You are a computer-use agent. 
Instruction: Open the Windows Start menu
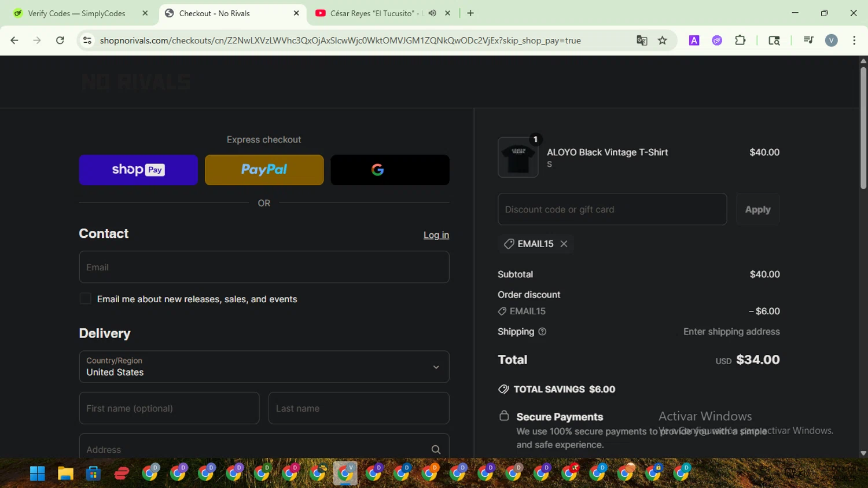pyautogui.click(x=38, y=474)
